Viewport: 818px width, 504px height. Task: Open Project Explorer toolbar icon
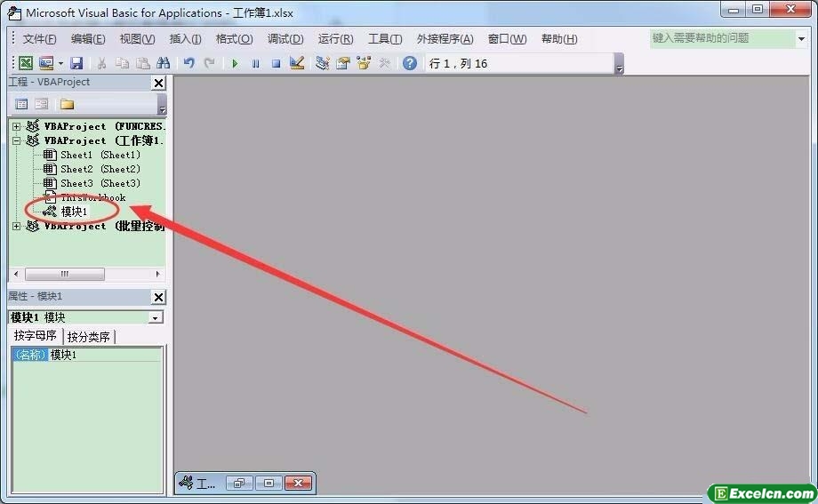(x=323, y=63)
